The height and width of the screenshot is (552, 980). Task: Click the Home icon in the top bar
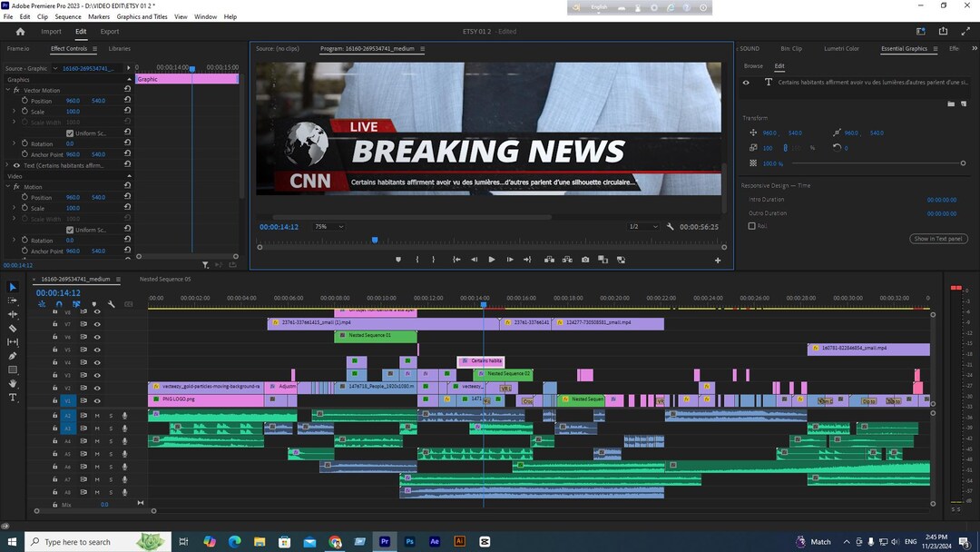coord(20,31)
